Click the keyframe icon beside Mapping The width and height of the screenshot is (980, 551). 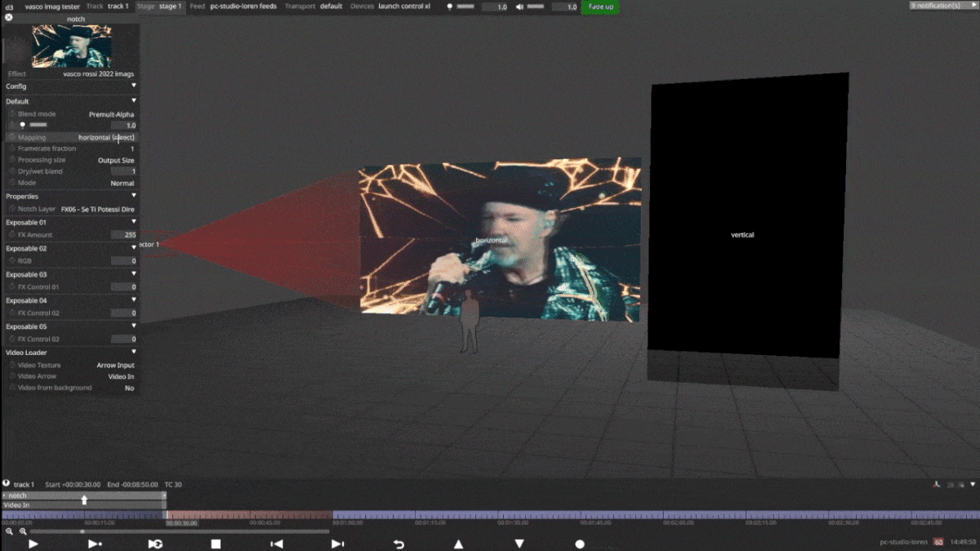[x=12, y=137]
